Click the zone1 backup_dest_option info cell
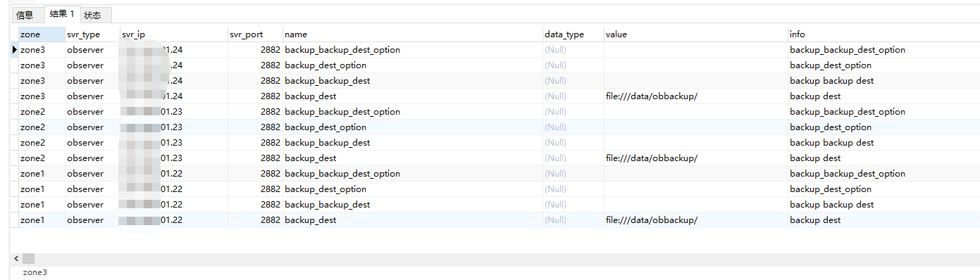The image size is (980, 280). point(883,189)
